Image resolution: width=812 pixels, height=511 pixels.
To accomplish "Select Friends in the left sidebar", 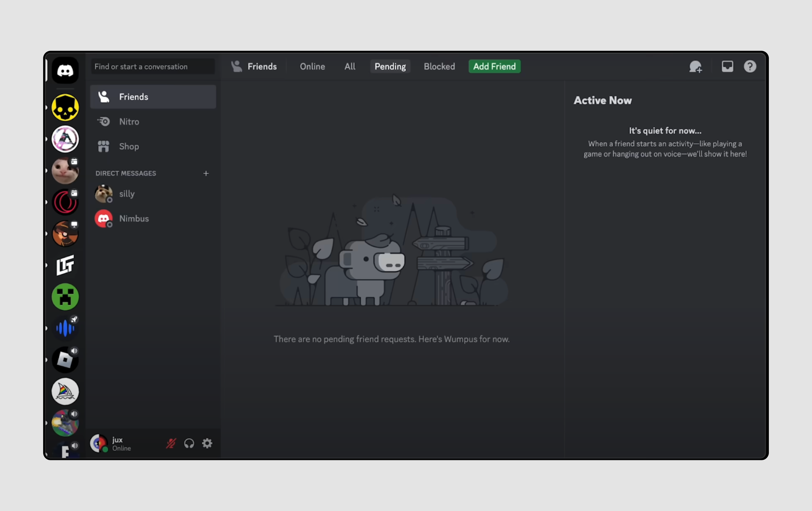I will click(153, 97).
